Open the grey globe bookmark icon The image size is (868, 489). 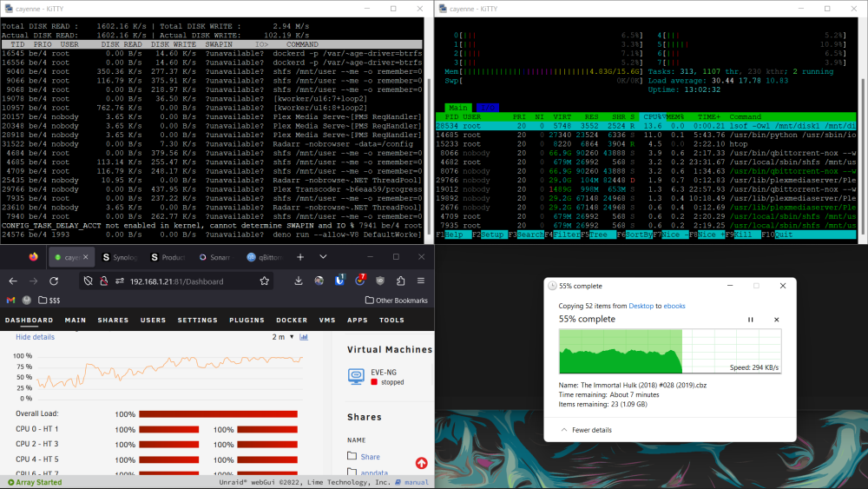coord(27,301)
